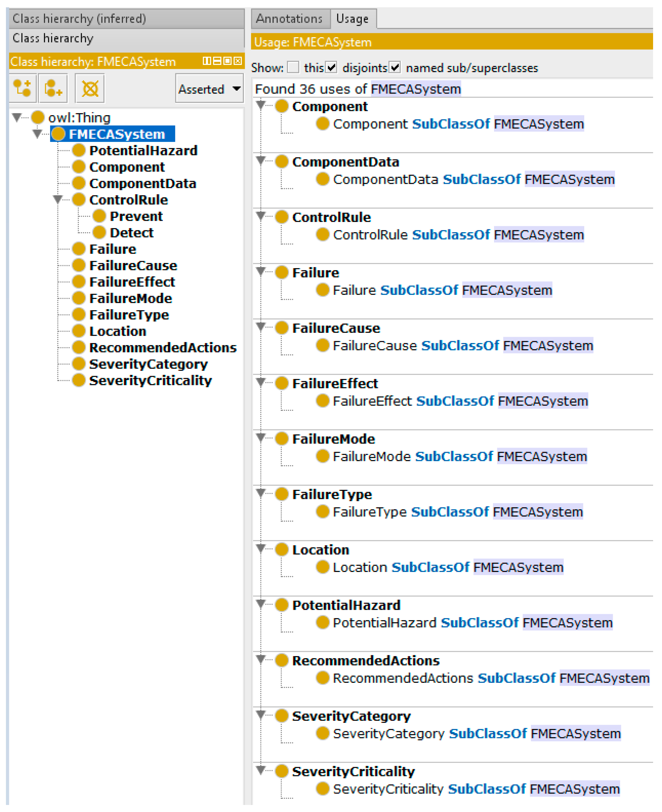The height and width of the screenshot is (812, 662).
Task: Split class hierarchy view vertically
Action: tap(207, 61)
